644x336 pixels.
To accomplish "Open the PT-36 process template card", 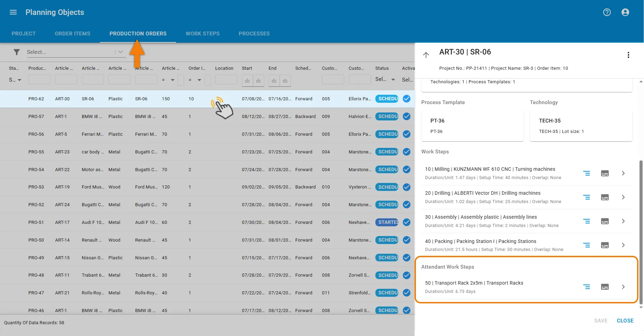I will 472,126.
